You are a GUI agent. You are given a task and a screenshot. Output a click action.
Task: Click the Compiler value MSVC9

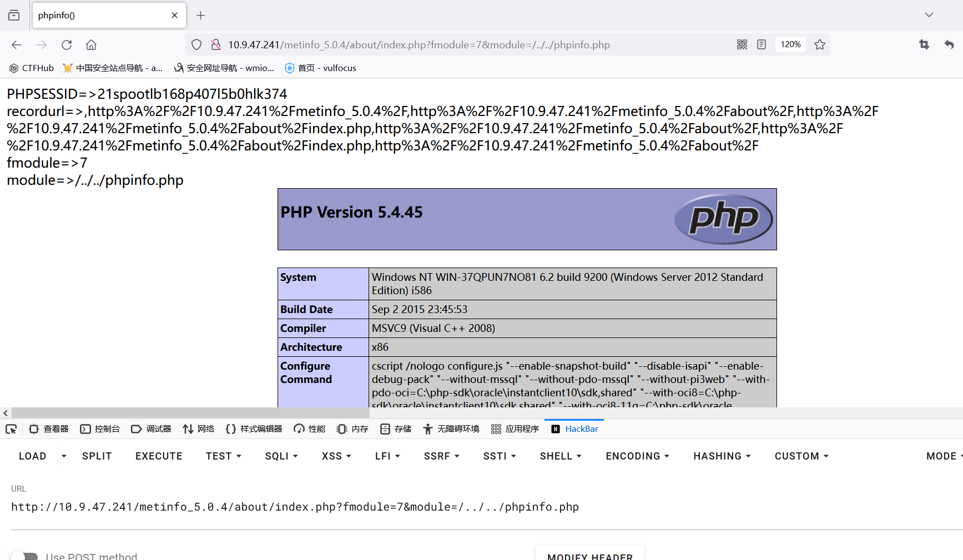click(x=433, y=328)
